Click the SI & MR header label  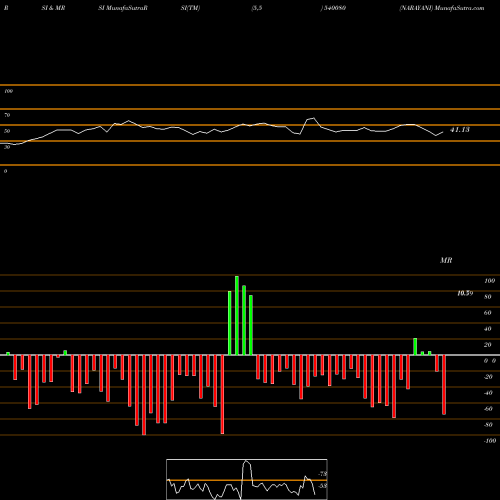[53, 8]
